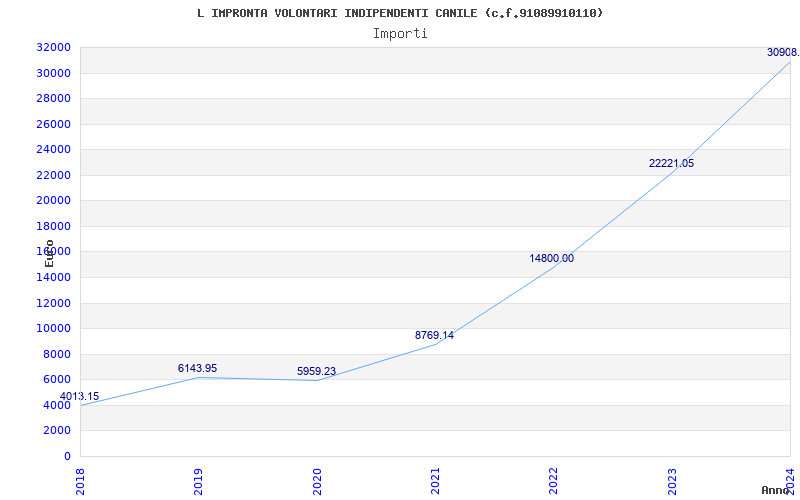Click the 14800.00 data label

coord(552,258)
